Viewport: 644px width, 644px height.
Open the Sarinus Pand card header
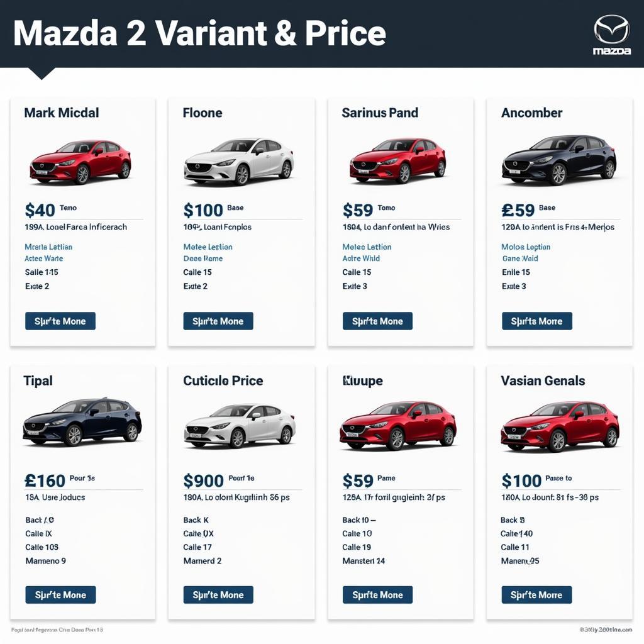379,113
